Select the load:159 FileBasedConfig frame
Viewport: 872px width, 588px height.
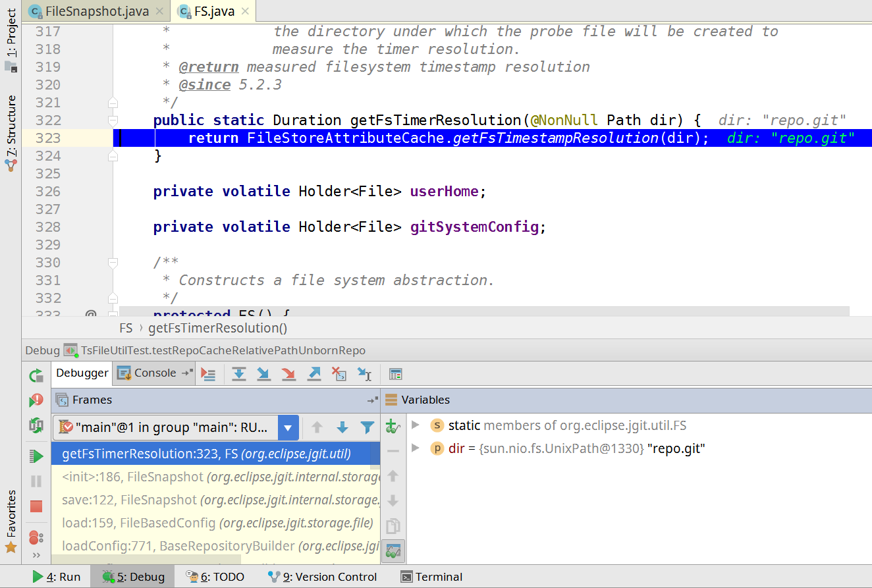[x=215, y=523]
